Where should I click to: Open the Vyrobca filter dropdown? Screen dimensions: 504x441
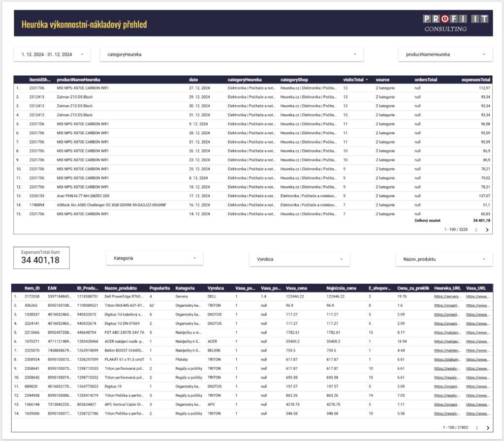(x=299, y=259)
